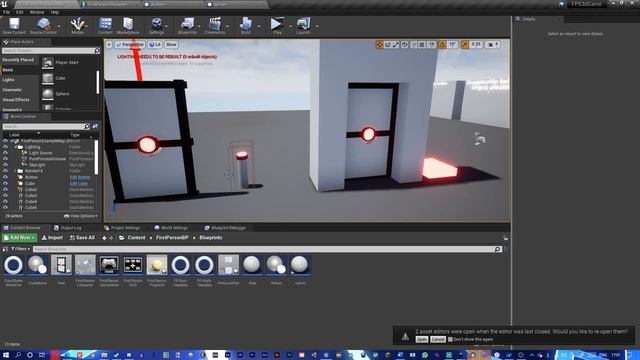The image size is (640, 360).
Task: Go back in Content Browser history
Action: pyautogui.click(x=104, y=238)
